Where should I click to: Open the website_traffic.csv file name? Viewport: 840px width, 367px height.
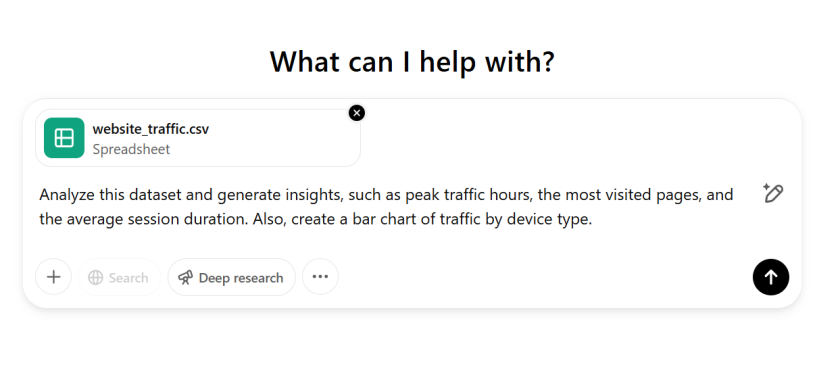pos(151,129)
